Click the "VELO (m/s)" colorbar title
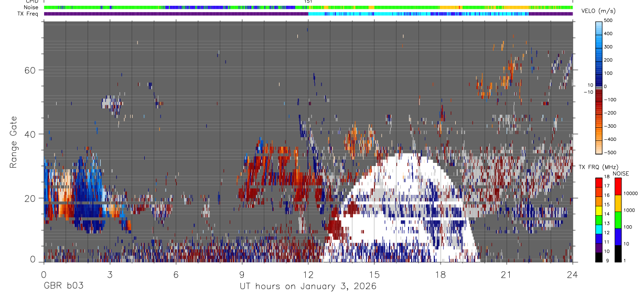The image size is (644, 297). pos(598,12)
